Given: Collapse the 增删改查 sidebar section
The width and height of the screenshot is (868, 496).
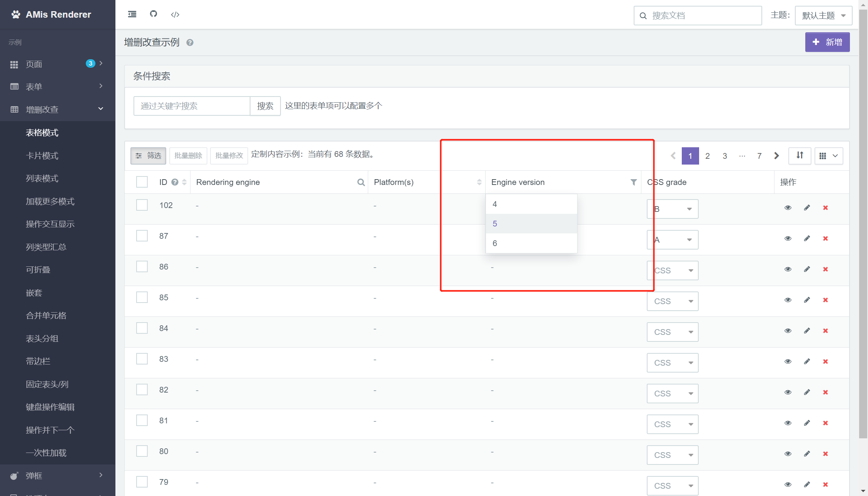Looking at the screenshot, I should (x=58, y=110).
